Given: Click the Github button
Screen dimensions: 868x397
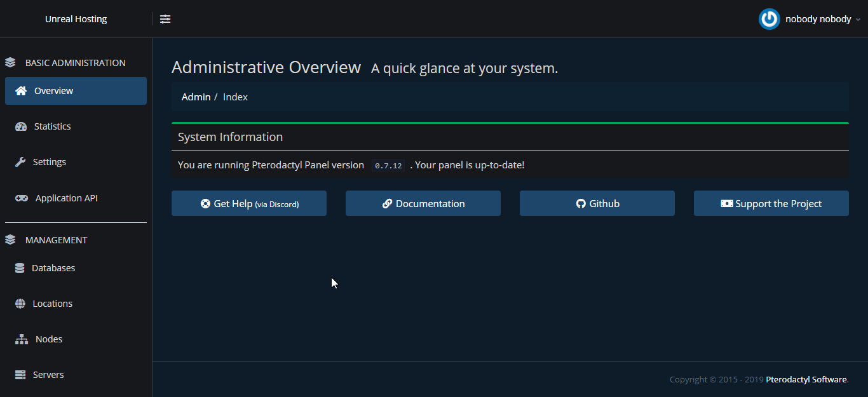Looking at the screenshot, I should [x=597, y=203].
